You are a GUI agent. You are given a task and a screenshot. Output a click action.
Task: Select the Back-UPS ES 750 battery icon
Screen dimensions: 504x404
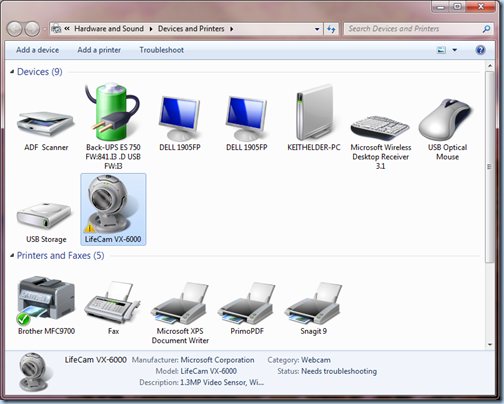point(113,112)
